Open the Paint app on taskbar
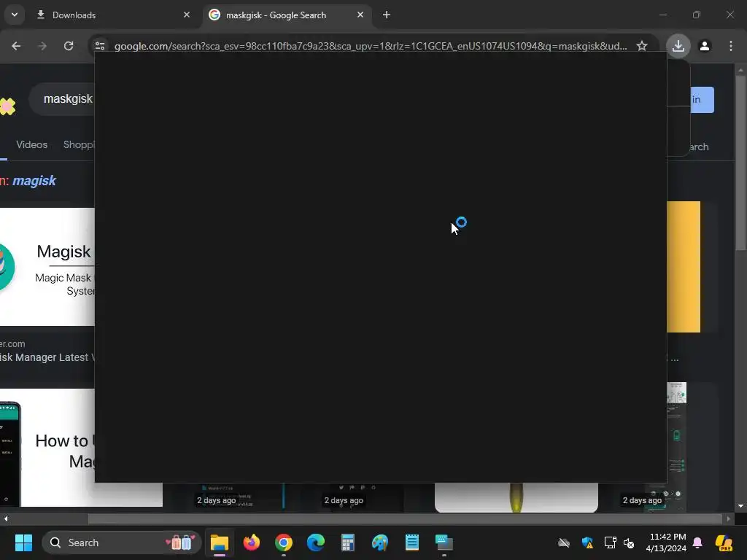747x560 pixels. (x=379, y=542)
